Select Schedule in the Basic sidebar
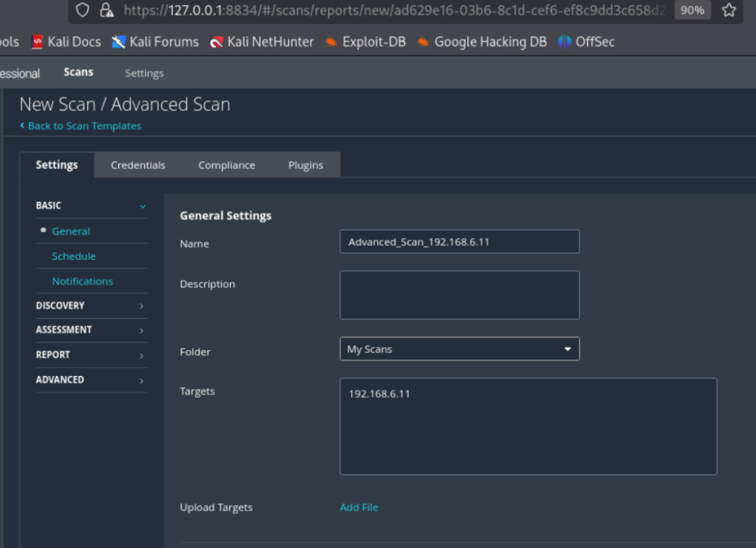This screenshot has width=756, height=548. (74, 256)
